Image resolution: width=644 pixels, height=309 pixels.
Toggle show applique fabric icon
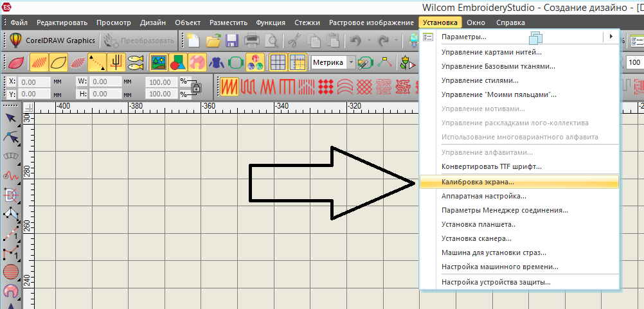(x=197, y=62)
